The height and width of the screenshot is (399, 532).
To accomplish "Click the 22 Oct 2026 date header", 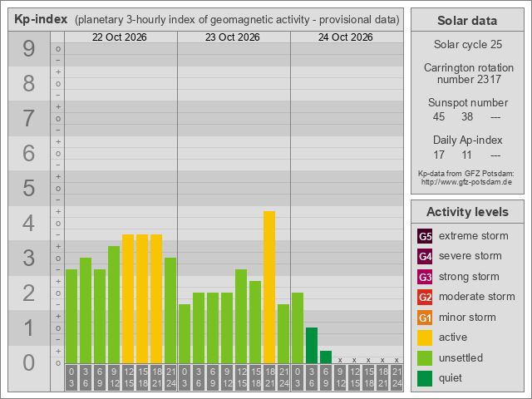I will point(120,37).
